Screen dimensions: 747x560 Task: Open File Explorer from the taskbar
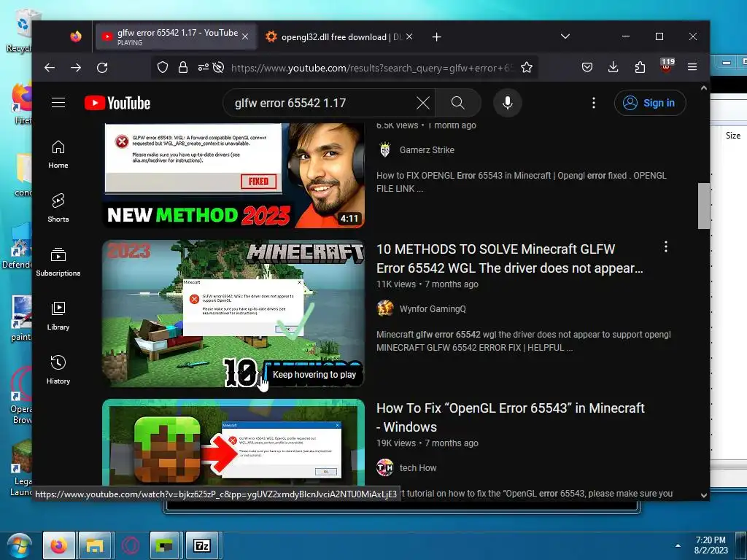coord(95,545)
